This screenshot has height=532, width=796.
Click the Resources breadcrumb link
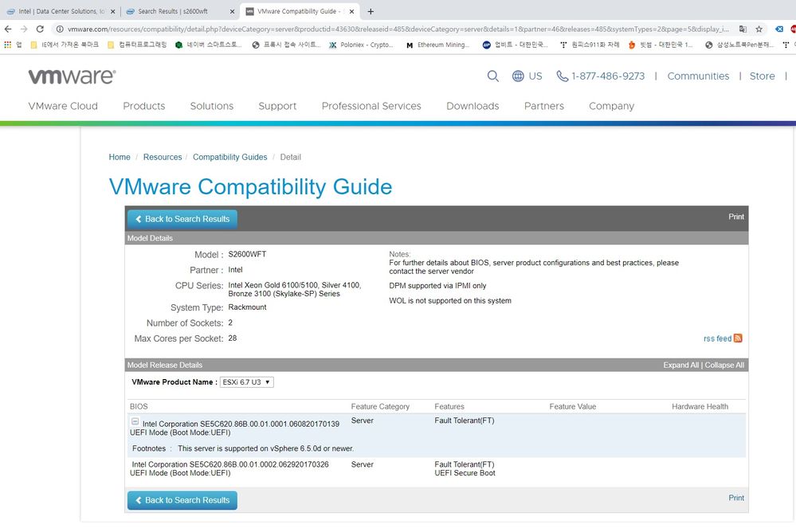point(163,158)
